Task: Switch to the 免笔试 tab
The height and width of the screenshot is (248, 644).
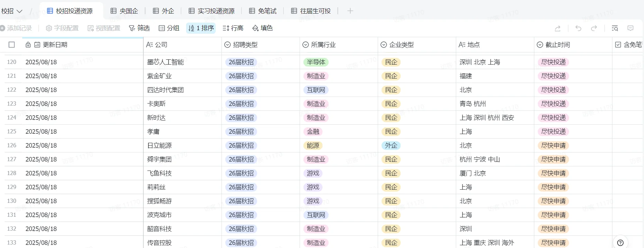Action: click(x=263, y=11)
